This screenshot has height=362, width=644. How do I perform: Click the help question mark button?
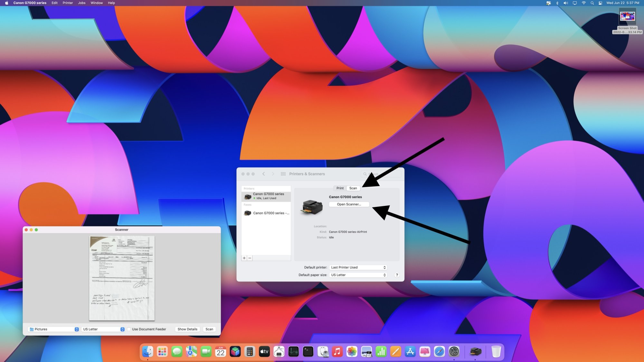397,275
